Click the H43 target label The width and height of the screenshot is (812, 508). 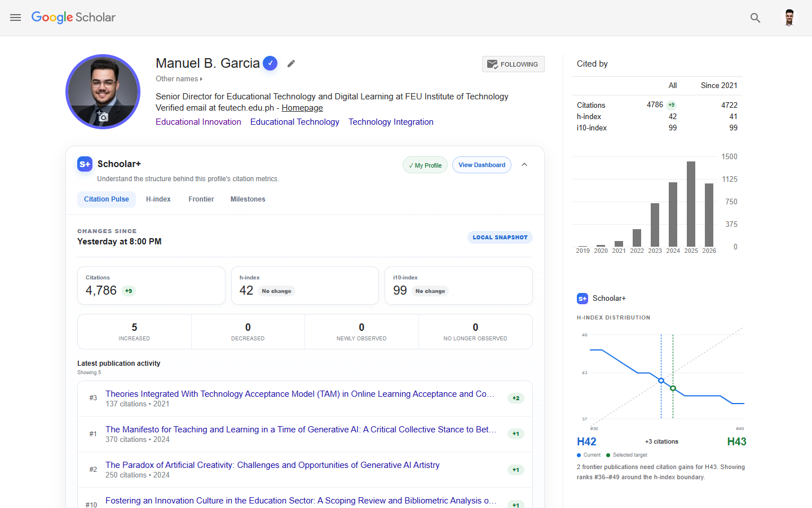click(x=736, y=442)
